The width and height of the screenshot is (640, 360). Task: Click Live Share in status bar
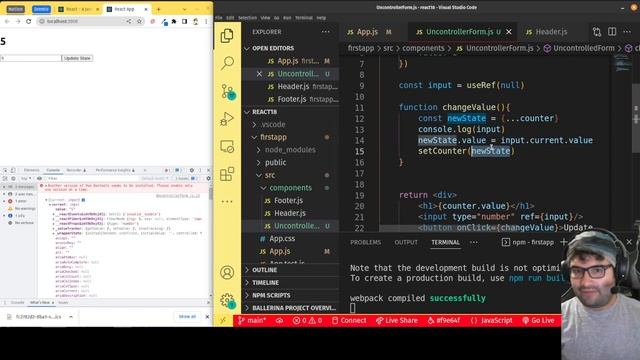(x=397, y=320)
